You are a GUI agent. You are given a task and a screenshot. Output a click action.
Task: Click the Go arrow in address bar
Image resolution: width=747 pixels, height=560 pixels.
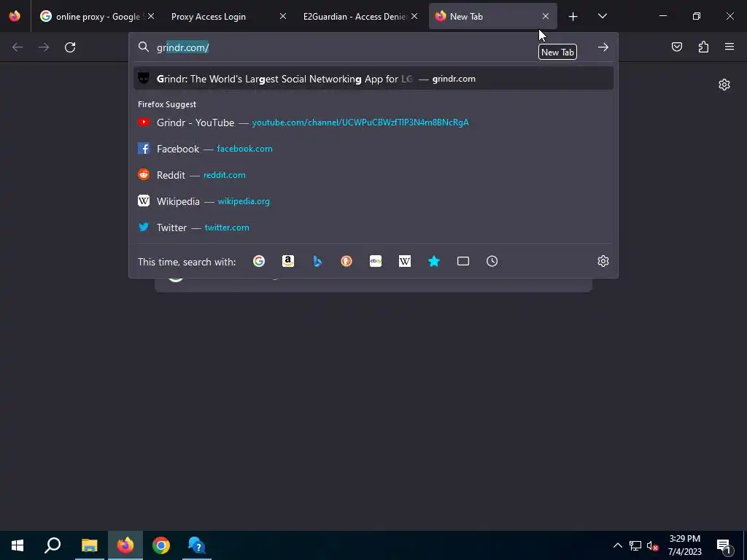pyautogui.click(x=603, y=47)
